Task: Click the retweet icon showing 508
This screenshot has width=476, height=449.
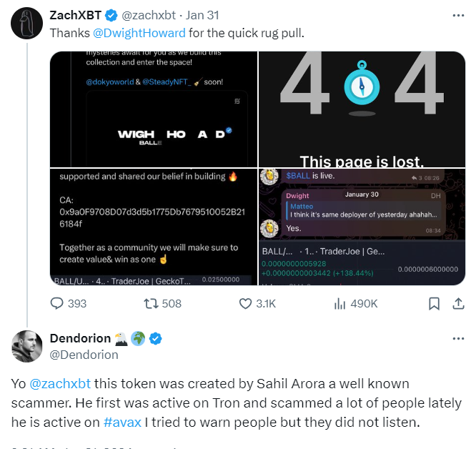Action: pos(151,303)
